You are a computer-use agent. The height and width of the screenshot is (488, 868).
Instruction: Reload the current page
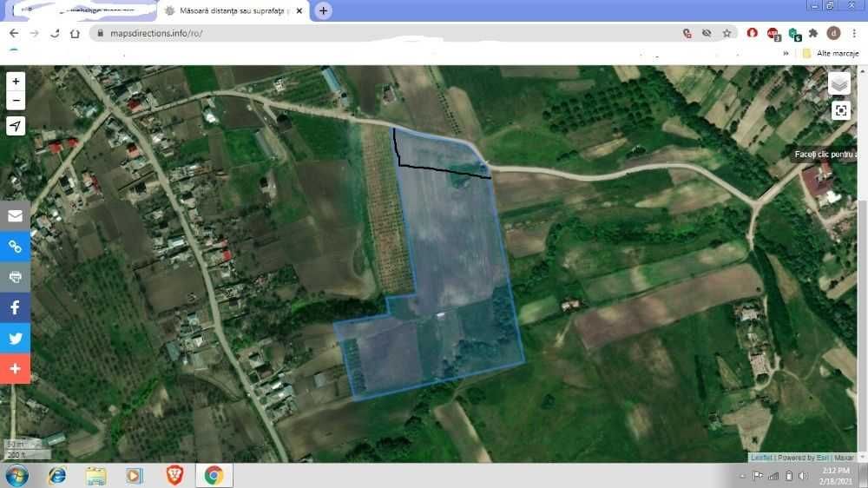point(54,33)
